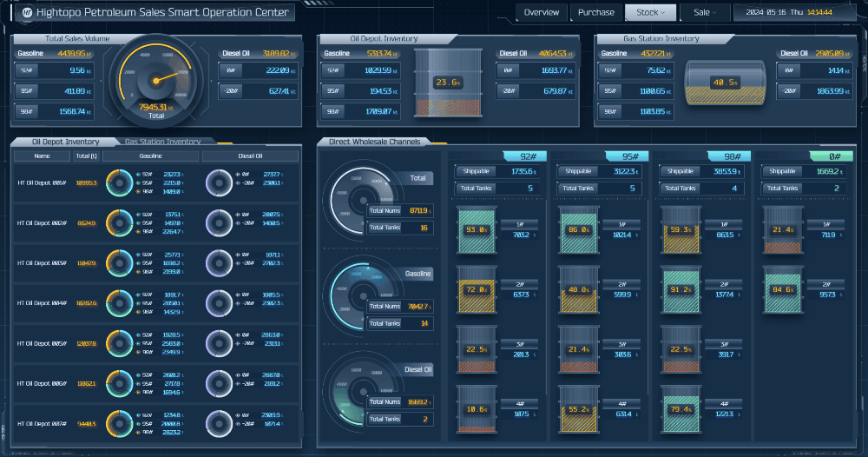Click diesel donut chart for HT Oil Depot 001#

219,182
